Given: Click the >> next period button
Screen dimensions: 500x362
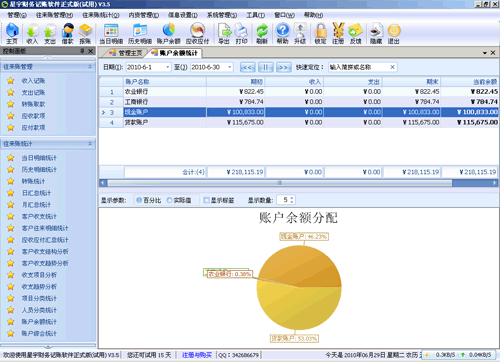Looking at the screenshot, I should pos(283,67).
